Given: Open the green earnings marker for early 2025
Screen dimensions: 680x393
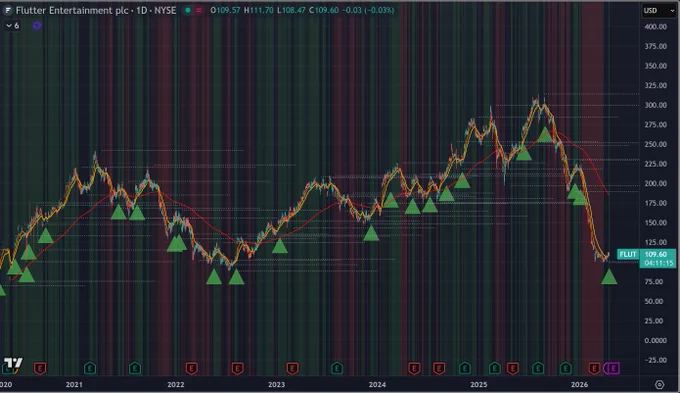Looking at the screenshot, I should pyautogui.click(x=494, y=368).
